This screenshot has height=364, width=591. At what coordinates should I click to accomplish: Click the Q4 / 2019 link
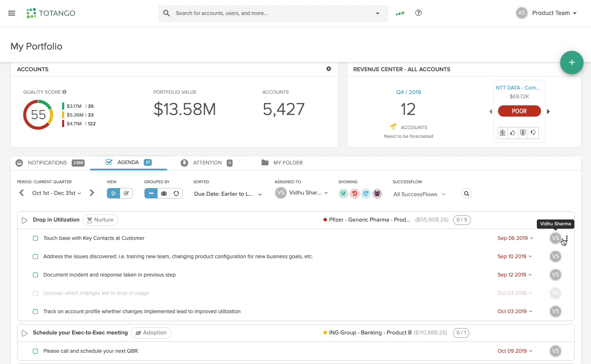pos(408,92)
